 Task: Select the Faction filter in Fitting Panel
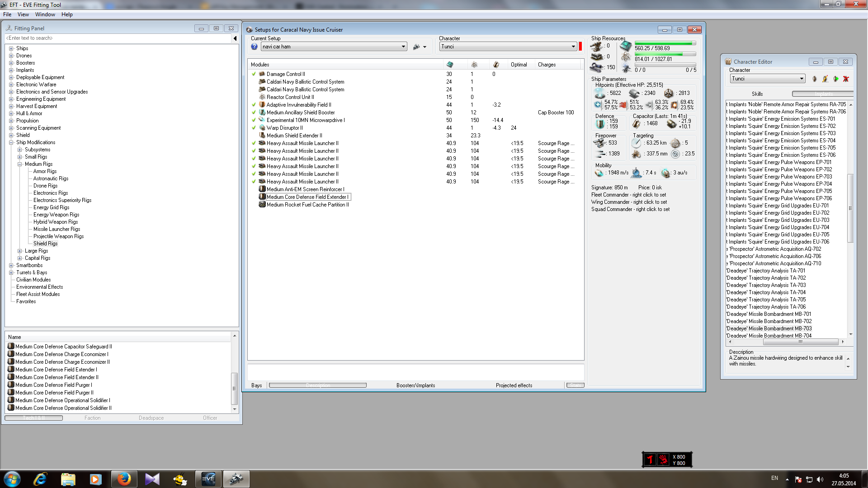pos(93,418)
